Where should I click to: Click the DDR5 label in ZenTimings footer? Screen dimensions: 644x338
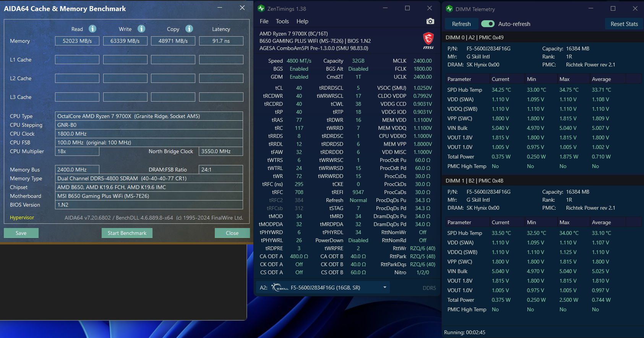coord(429,288)
